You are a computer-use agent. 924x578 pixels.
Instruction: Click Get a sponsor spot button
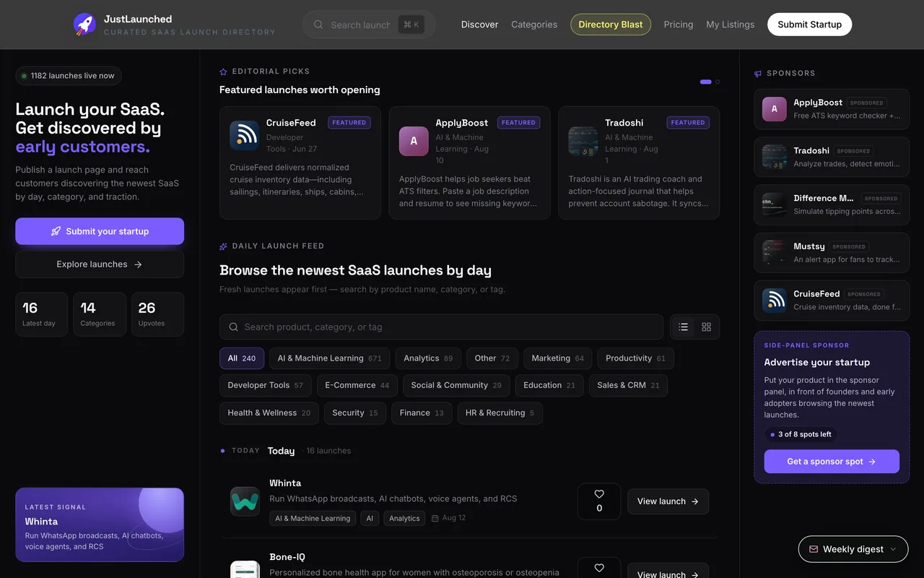tap(832, 462)
